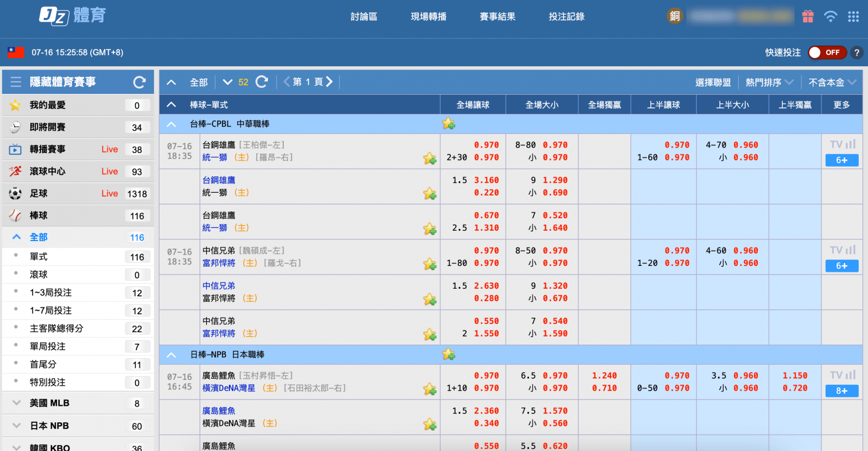
Task: Open 投注記錄 betting records
Action: [x=566, y=17]
